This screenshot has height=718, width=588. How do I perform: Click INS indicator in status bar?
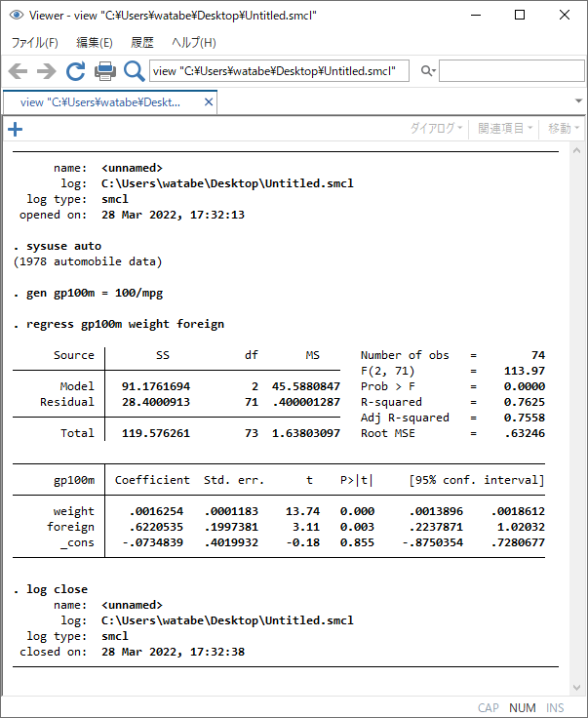(555, 708)
